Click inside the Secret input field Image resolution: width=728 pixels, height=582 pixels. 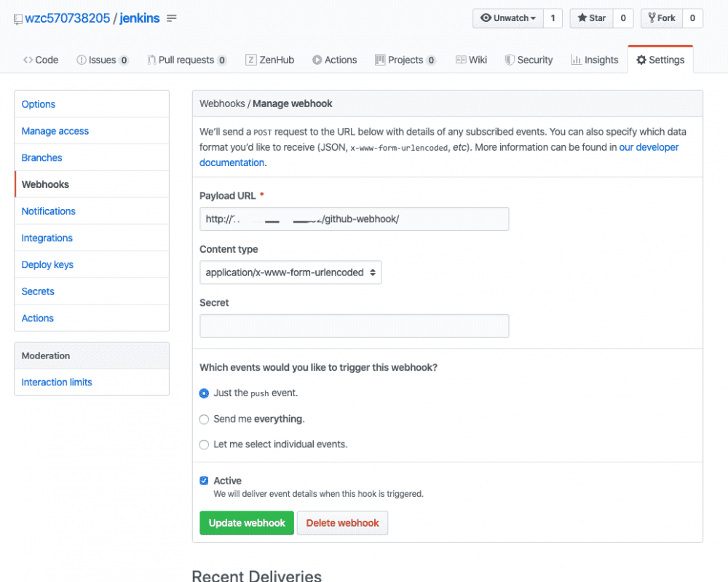point(354,326)
